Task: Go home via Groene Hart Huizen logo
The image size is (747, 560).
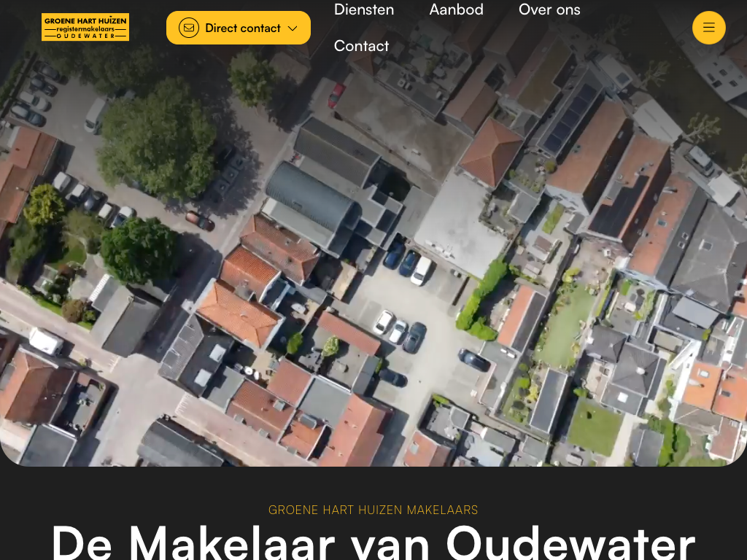Action: pyautogui.click(x=85, y=27)
